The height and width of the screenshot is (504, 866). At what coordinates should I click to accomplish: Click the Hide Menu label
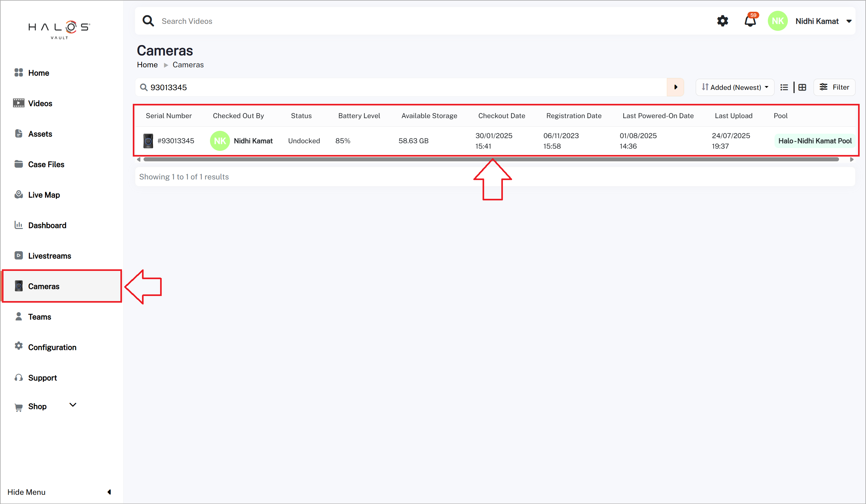(26, 492)
